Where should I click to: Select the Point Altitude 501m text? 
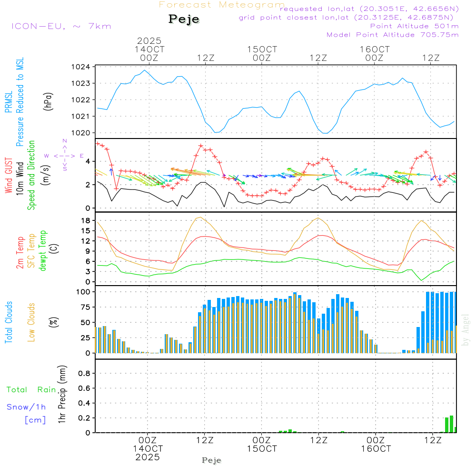tap(414, 26)
